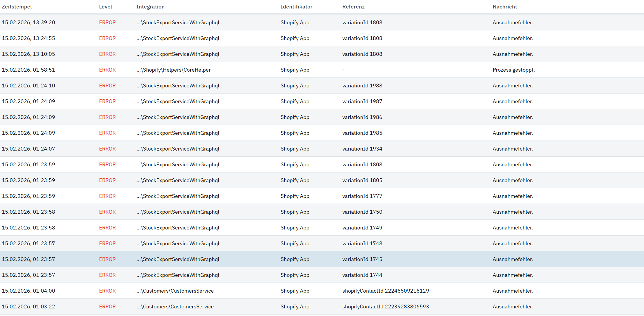Click Ausnahmefehler message for variationId 1805

513,180
